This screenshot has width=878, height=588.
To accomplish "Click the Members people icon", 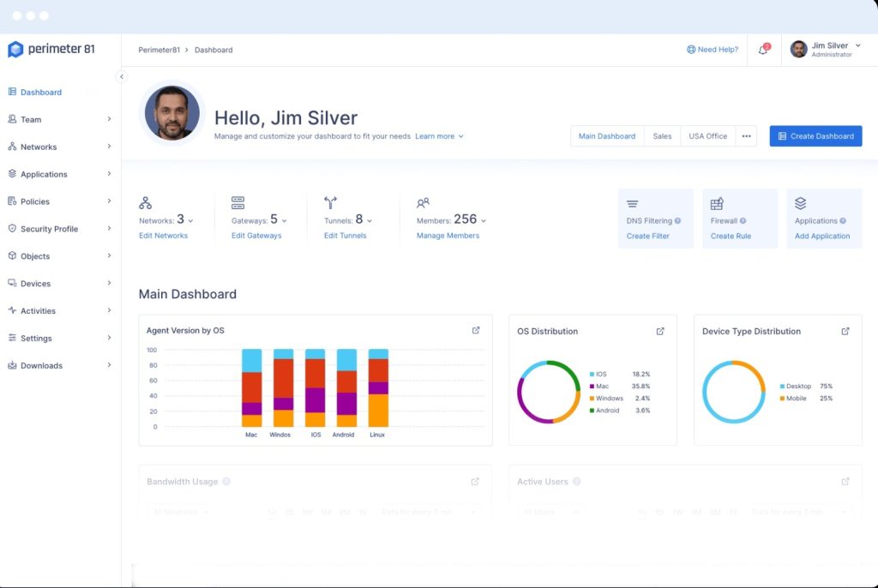I will (423, 203).
